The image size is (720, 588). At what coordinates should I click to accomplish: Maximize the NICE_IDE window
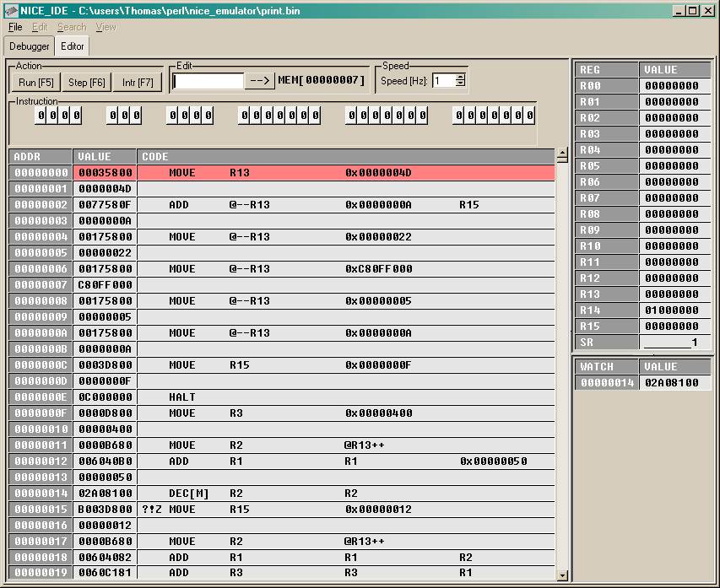(694, 10)
